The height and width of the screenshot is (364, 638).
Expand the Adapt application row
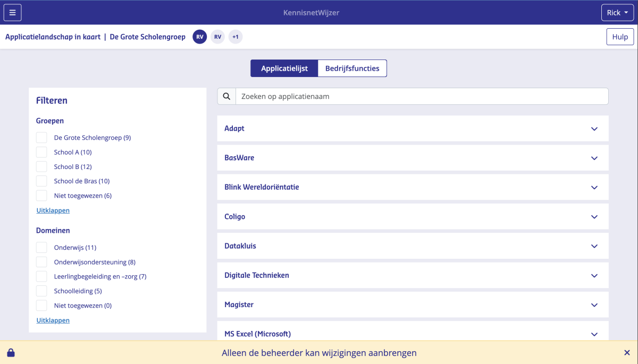pyautogui.click(x=413, y=129)
